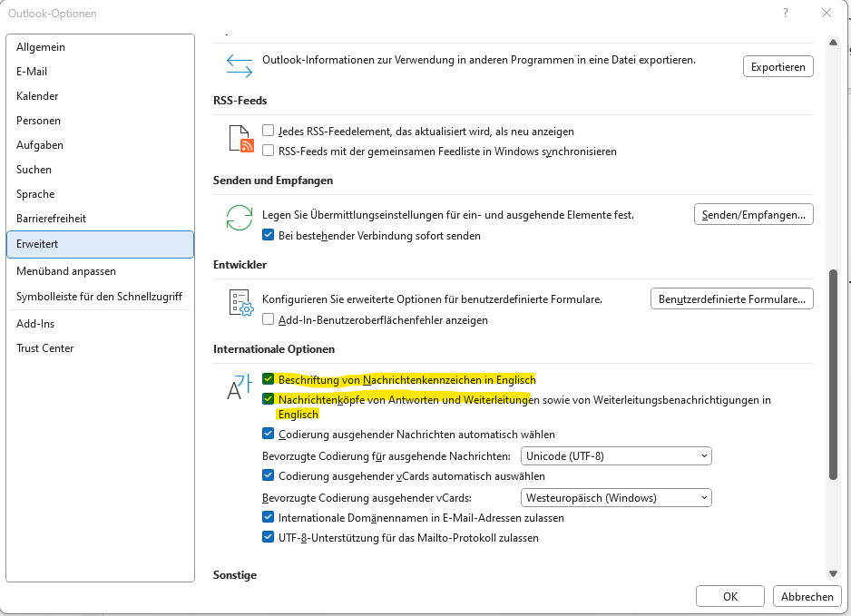Click the developer forms gear icon
Image resolution: width=851 pixels, height=616 pixels.
click(x=241, y=302)
